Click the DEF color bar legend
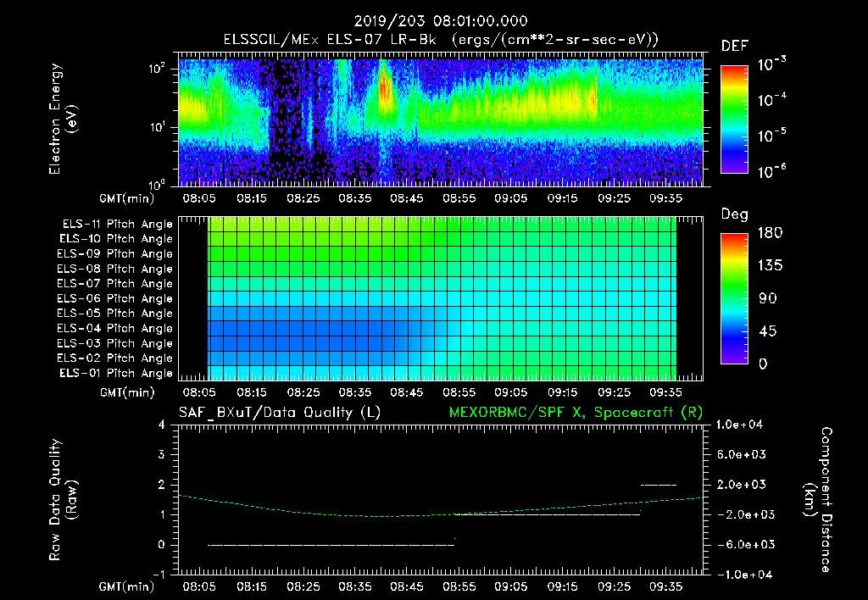This screenshot has height=600, width=868. tap(735, 119)
